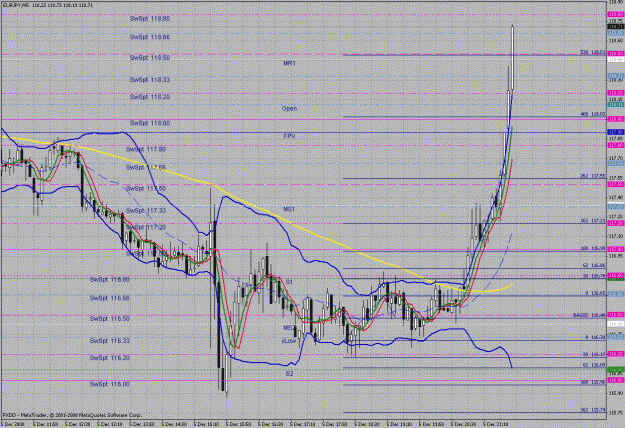Click the MR1 pivot label

point(289,63)
